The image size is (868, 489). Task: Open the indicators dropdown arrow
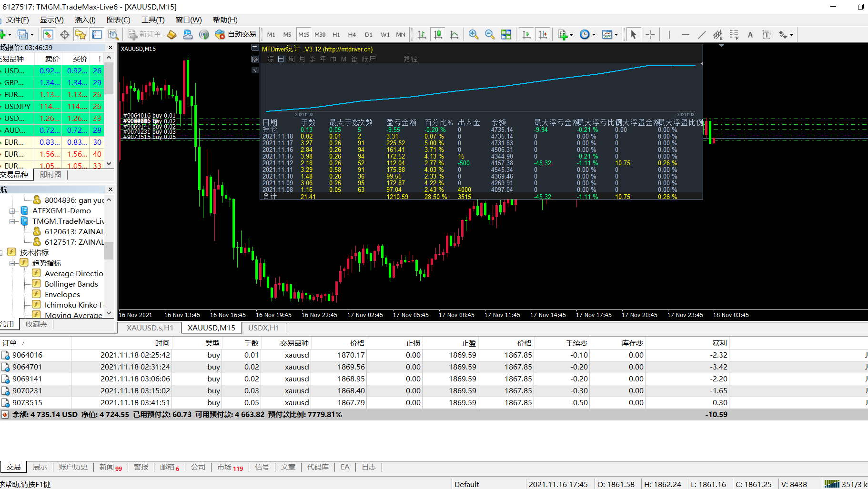pyautogui.click(x=571, y=35)
